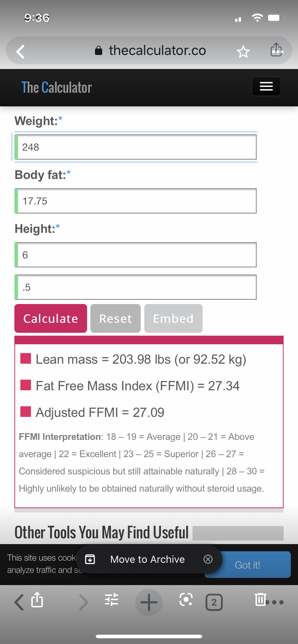Image resolution: width=298 pixels, height=644 pixels.
Task: Tap the Height feet input field
Action: 136,255
